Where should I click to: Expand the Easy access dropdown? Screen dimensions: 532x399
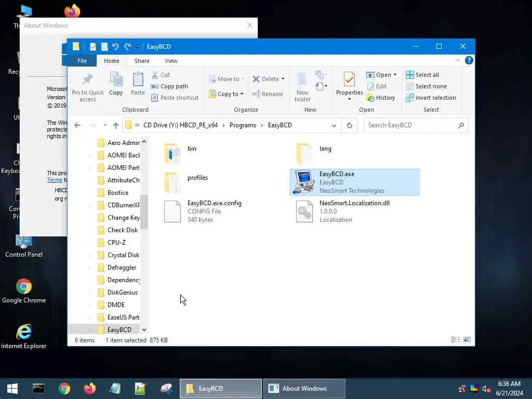[x=321, y=86]
